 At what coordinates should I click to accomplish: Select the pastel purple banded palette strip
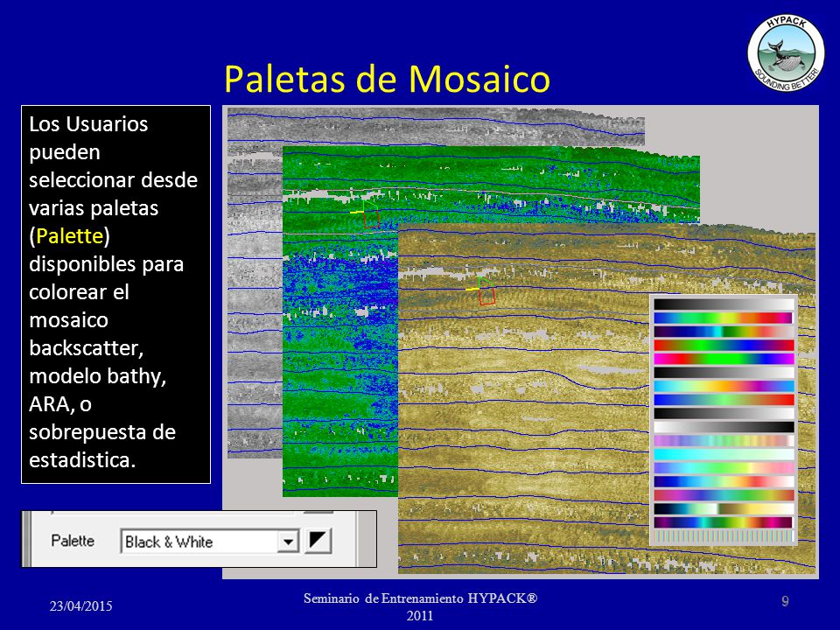click(724, 440)
